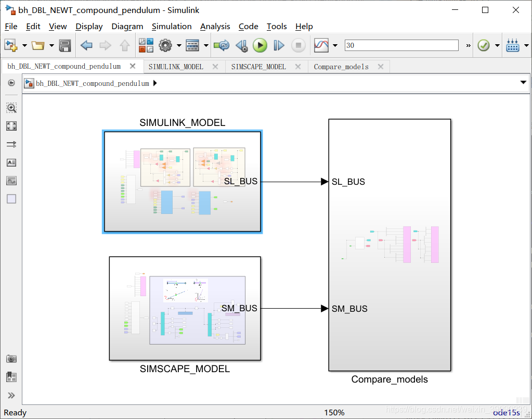The height and width of the screenshot is (419, 532).
Task: Open the Simulation menu
Action: pos(172,27)
